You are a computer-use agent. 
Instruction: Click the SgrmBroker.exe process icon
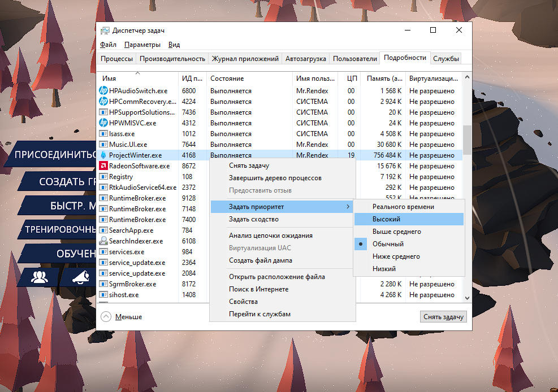[x=103, y=284]
